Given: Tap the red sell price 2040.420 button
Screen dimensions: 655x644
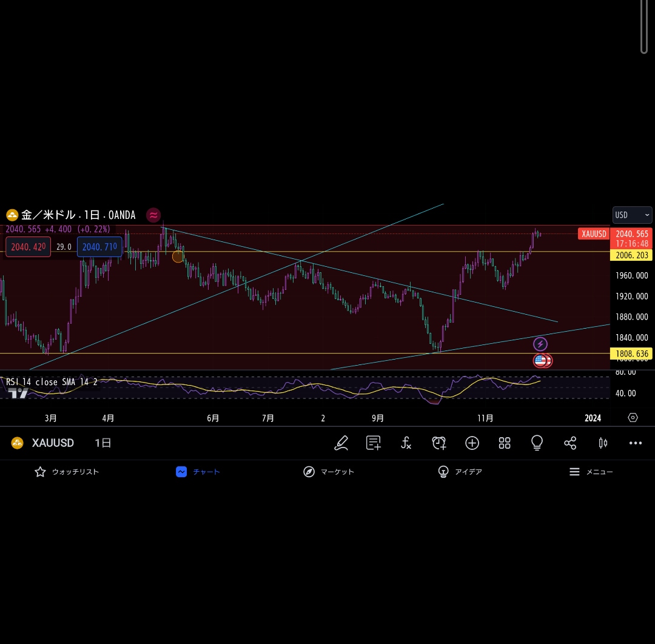Looking at the screenshot, I should coord(29,247).
